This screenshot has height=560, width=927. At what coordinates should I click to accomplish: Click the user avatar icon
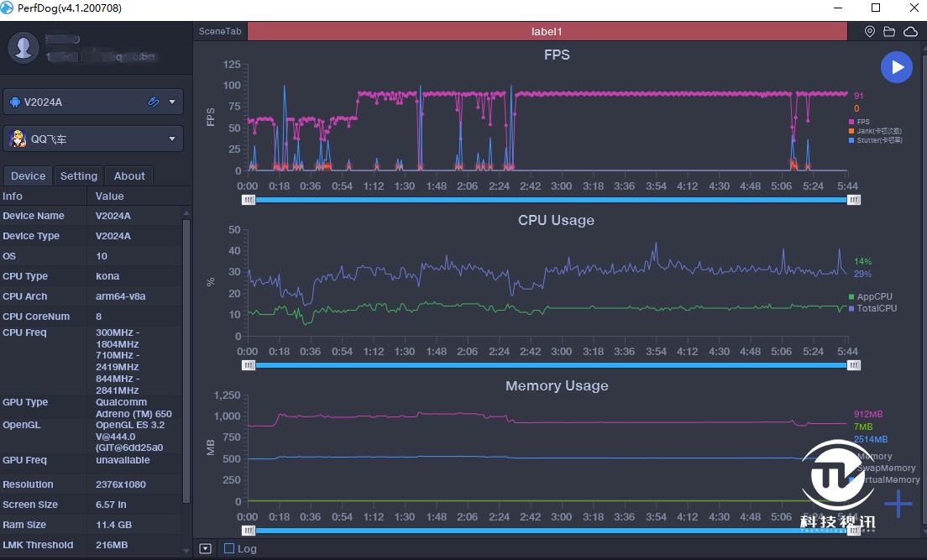tap(24, 47)
